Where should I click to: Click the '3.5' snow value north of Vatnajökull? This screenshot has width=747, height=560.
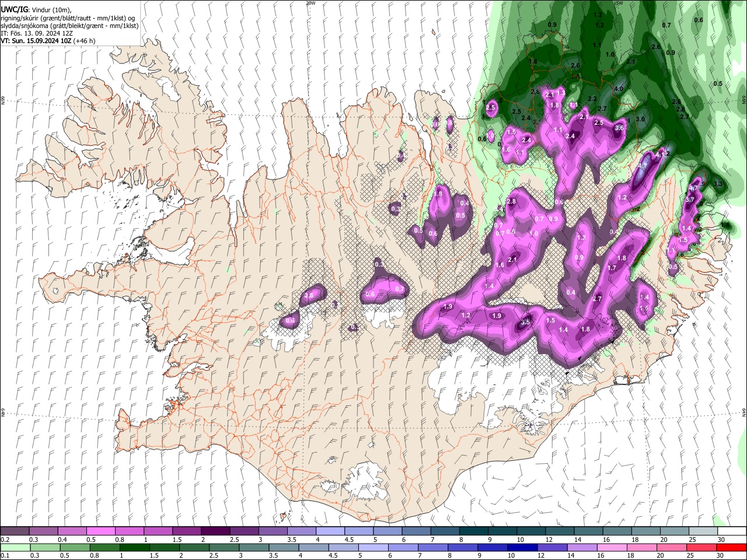[x=525, y=322]
